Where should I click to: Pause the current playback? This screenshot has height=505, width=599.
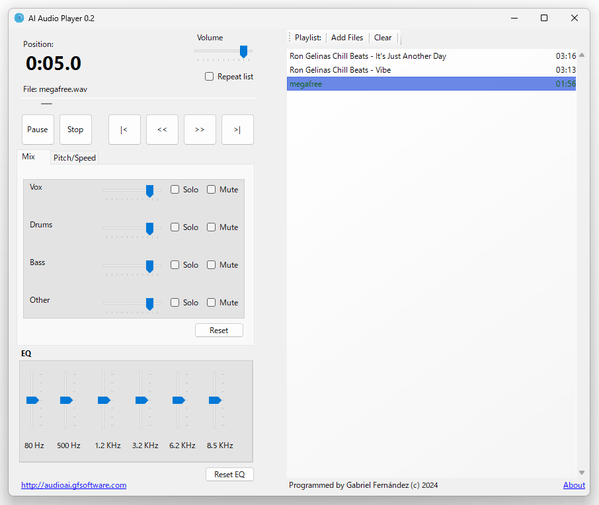[x=37, y=129]
